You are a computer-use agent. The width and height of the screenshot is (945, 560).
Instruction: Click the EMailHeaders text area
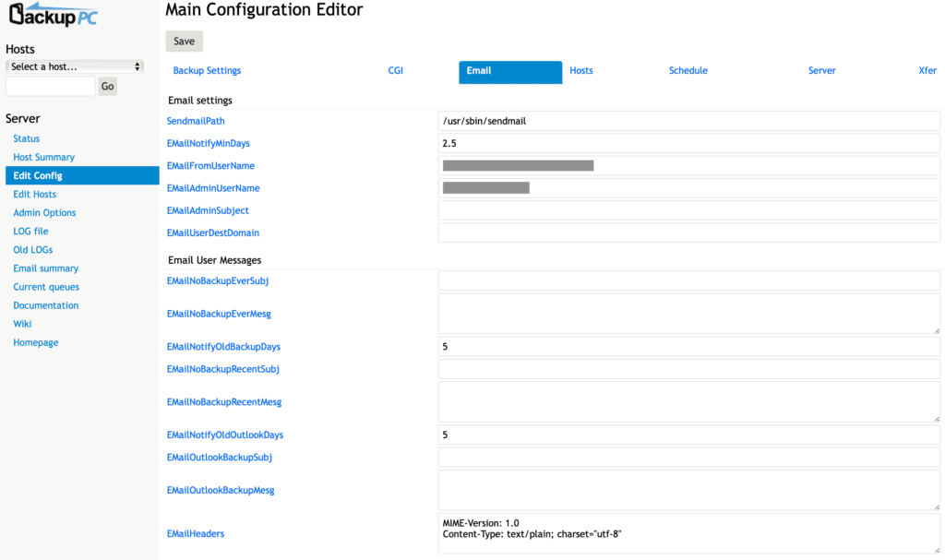[688, 533]
